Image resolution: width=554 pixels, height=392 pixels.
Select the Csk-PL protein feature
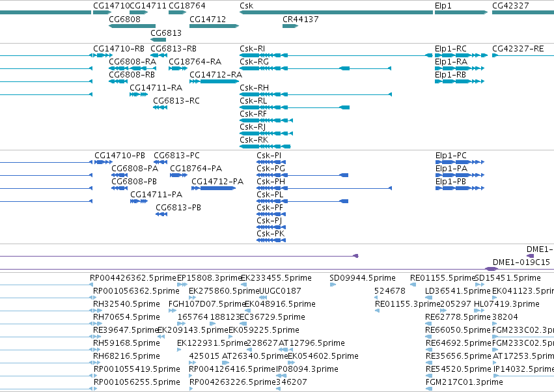pyautogui.click(x=303, y=201)
